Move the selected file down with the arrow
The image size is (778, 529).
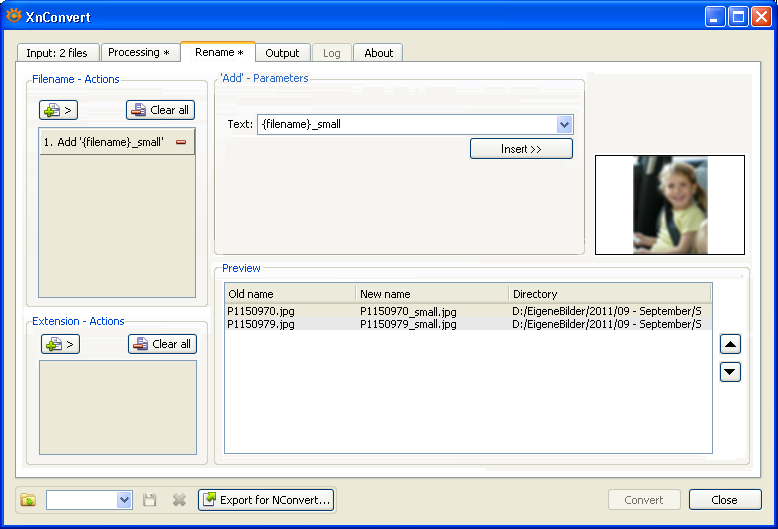click(730, 372)
